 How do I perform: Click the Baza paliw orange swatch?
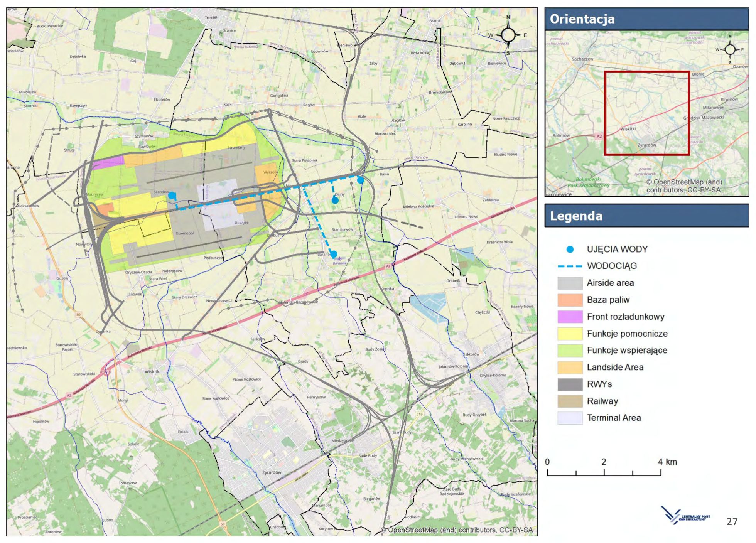pyautogui.click(x=570, y=300)
